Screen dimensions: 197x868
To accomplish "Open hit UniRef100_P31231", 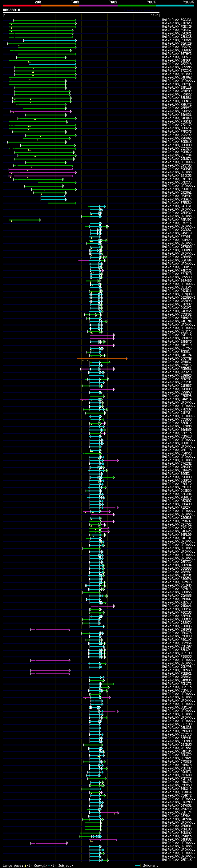I will (x=177, y=382).
